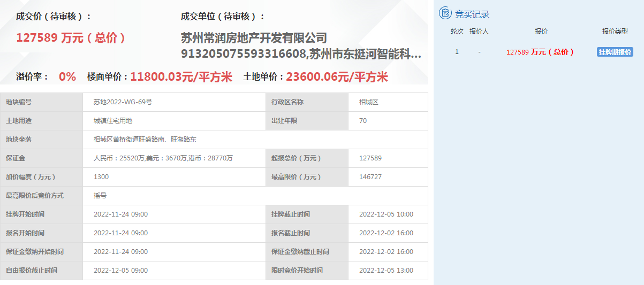Click the 轮次 column header

coord(457,32)
